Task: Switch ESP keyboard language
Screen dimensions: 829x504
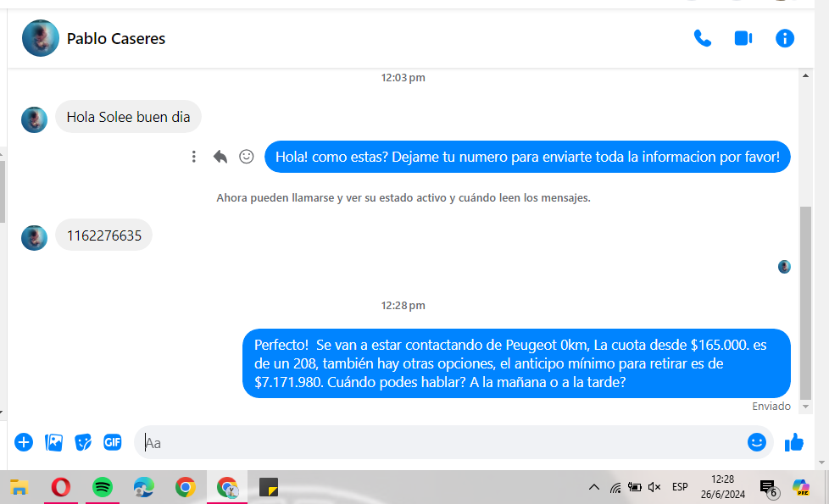Action: [680, 487]
